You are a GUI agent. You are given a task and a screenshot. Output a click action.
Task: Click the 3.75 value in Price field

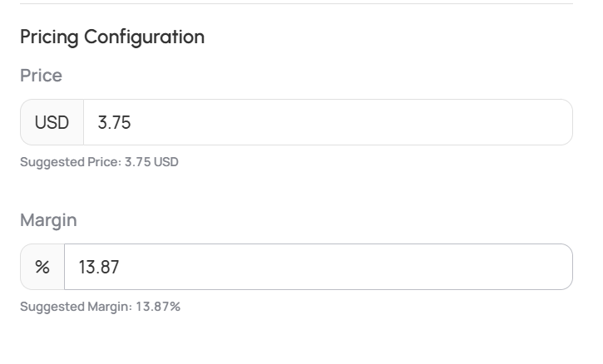click(x=114, y=123)
